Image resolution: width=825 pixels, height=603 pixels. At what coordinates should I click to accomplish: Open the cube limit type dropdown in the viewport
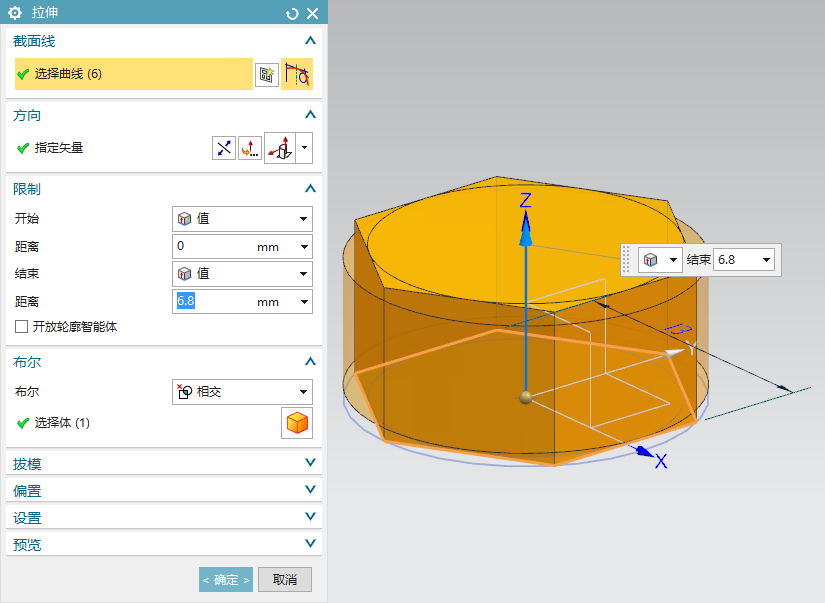tap(660, 260)
